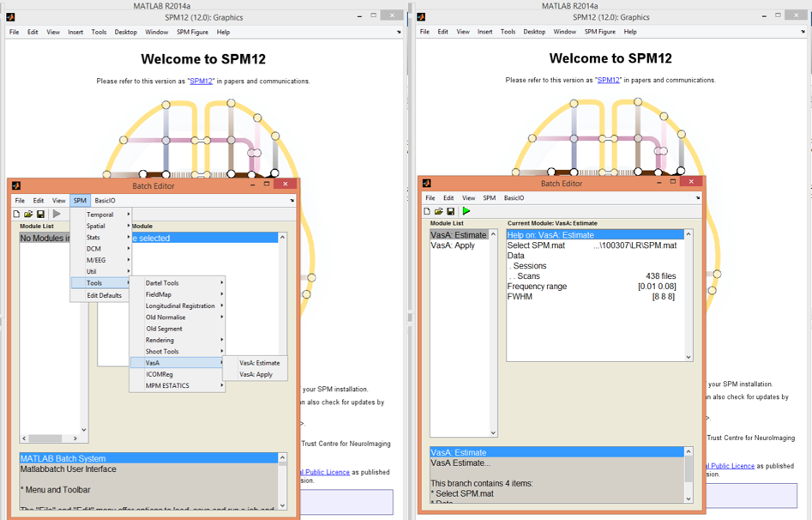The height and width of the screenshot is (520, 812).
Task: Click MATLAB logo icon in Batch Editor title bar
Action: pos(15,184)
